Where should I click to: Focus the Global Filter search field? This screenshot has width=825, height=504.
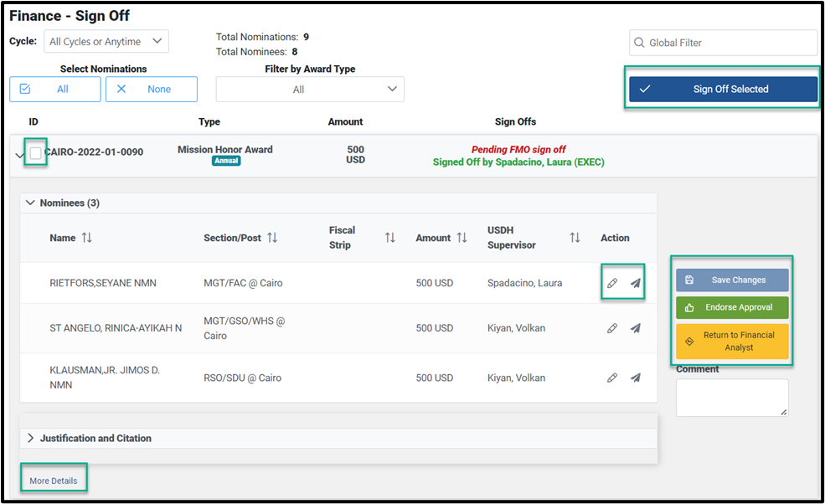click(x=723, y=43)
